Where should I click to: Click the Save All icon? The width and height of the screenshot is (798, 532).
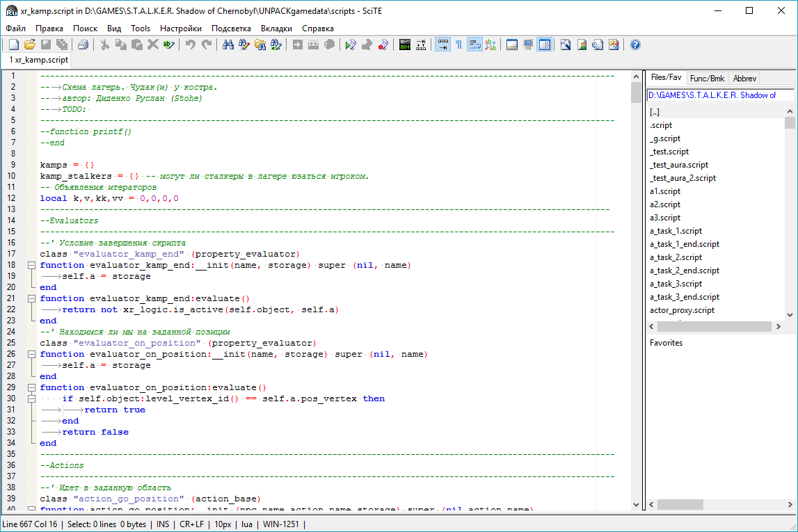(x=62, y=45)
